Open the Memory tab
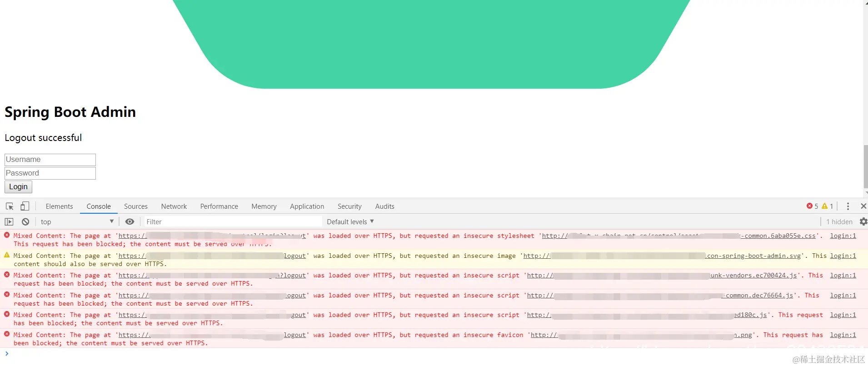 point(264,206)
